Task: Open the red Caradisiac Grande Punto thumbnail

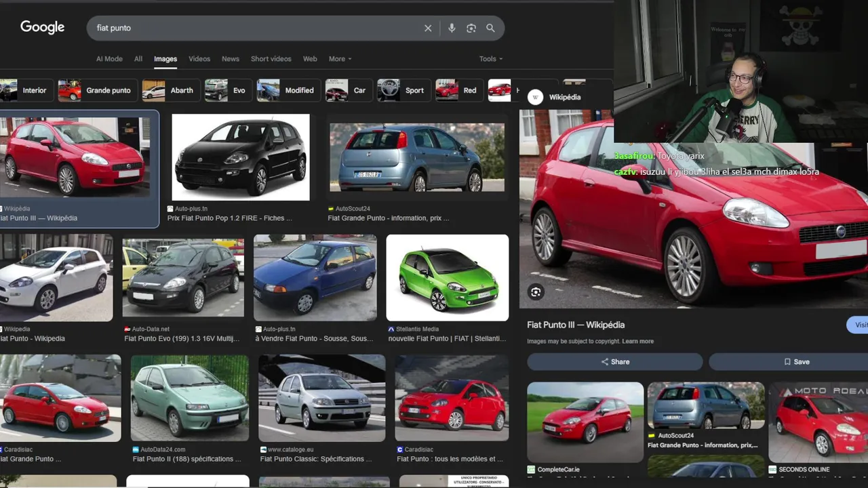Action: pos(60,398)
